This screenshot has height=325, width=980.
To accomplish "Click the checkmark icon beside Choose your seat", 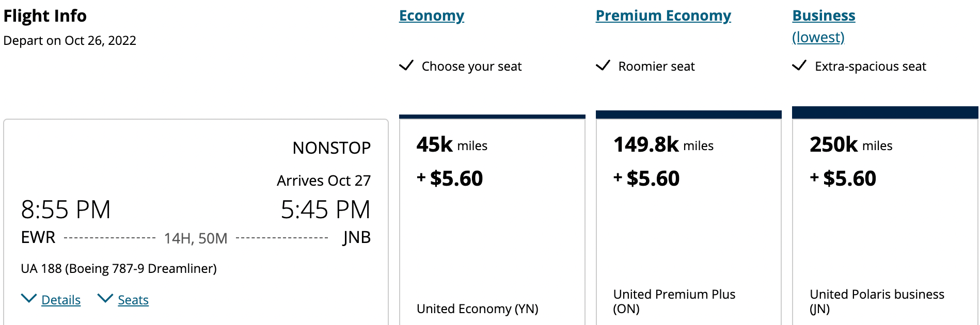I will 406,66.
